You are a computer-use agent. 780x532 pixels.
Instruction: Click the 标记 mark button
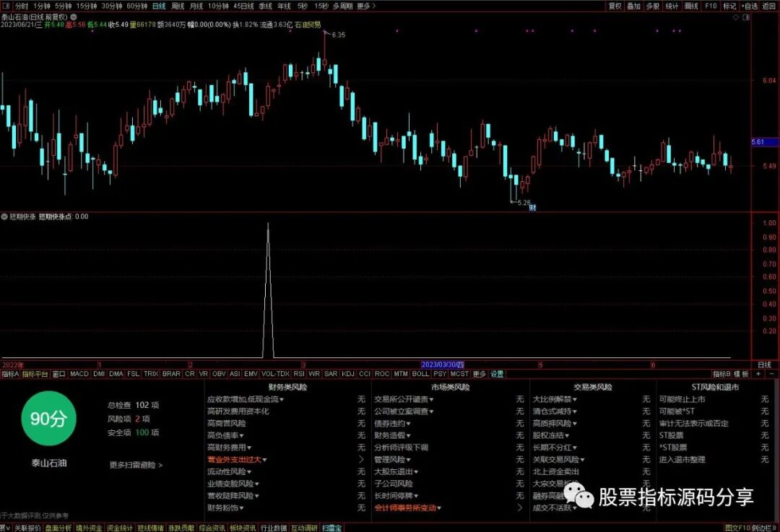729,6
